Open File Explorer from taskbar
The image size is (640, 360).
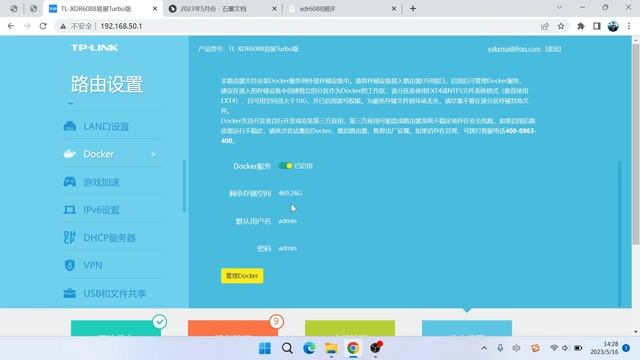331,348
